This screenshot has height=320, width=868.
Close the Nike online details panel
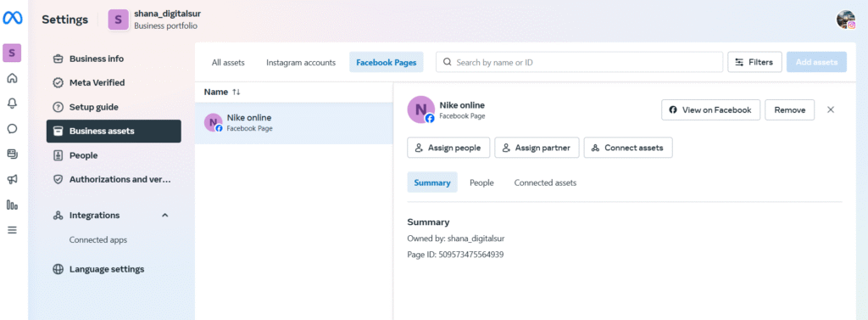click(x=831, y=109)
